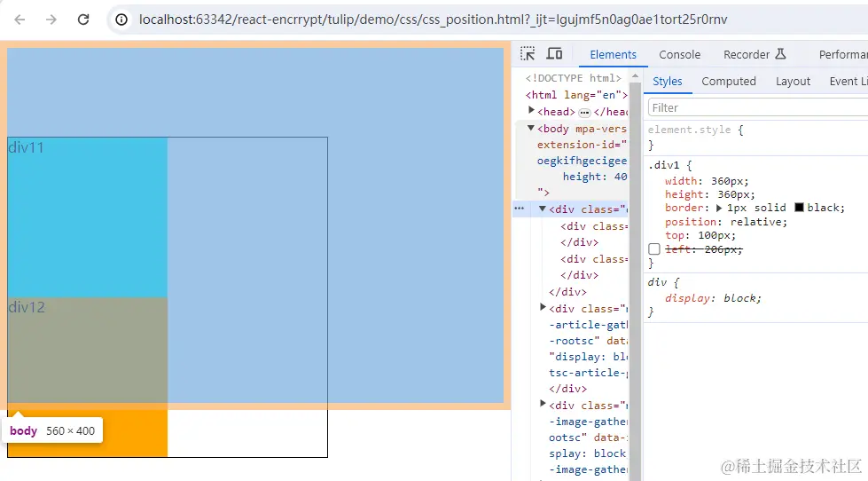Click the black border color swatch
The image size is (868, 481).
(799, 208)
